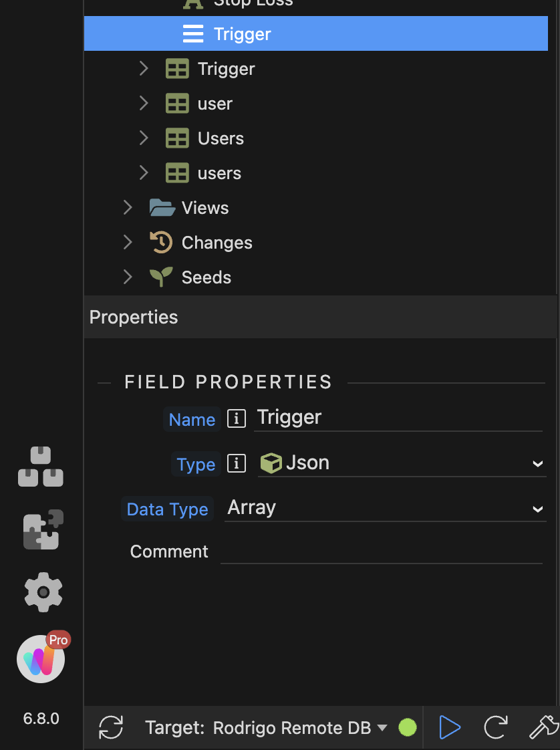Open the puzzle-piece extensions icon
560x750 pixels.
click(x=43, y=529)
